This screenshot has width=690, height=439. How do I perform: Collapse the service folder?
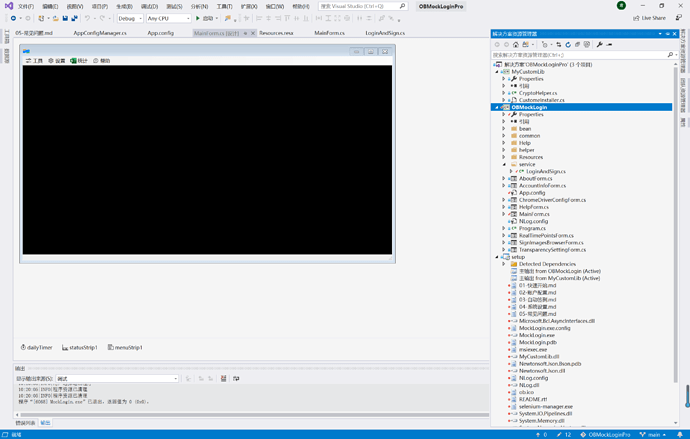tap(504, 165)
